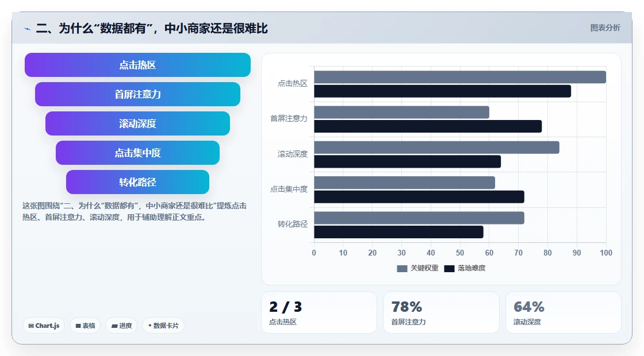The height and width of the screenshot is (356, 644).
Task: Click the 首屏注意力 axis label in chart
Action: [289, 118]
